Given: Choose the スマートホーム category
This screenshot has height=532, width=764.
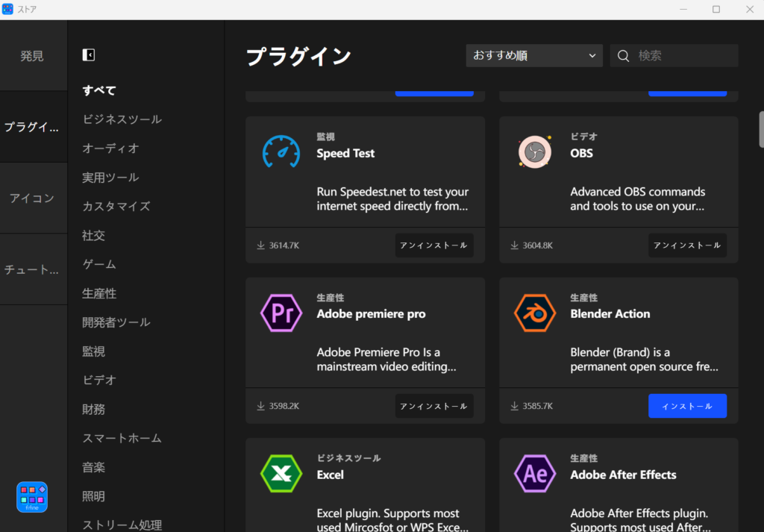Looking at the screenshot, I should pyautogui.click(x=122, y=438).
